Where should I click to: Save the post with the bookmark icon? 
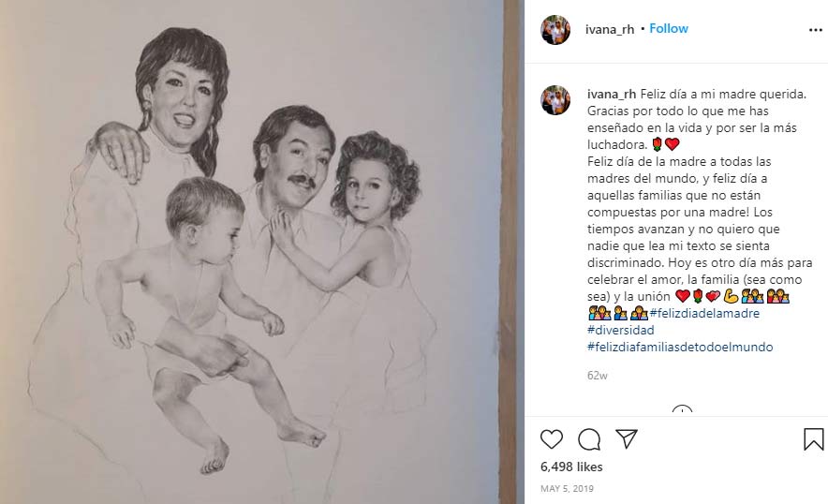click(x=813, y=438)
